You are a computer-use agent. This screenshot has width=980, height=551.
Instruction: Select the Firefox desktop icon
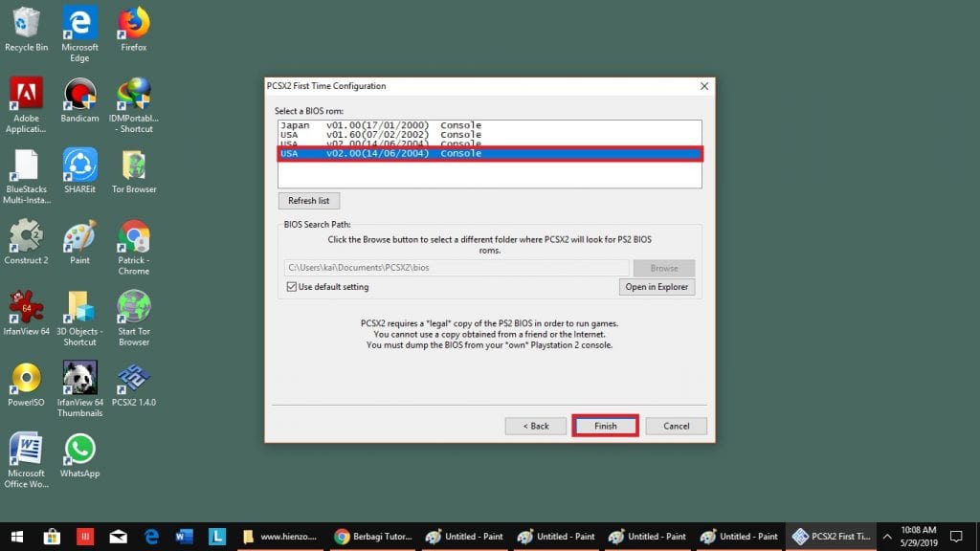point(134,29)
